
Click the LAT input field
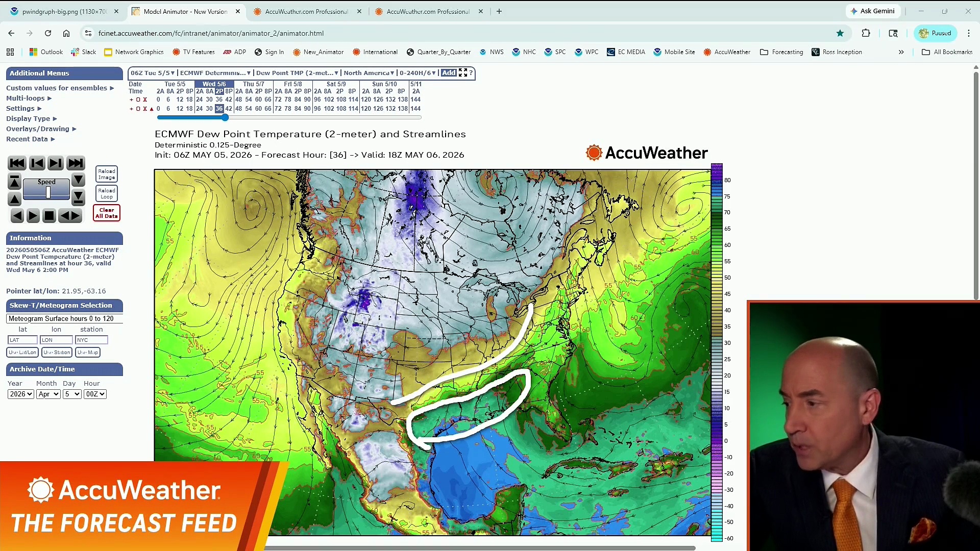coord(22,340)
